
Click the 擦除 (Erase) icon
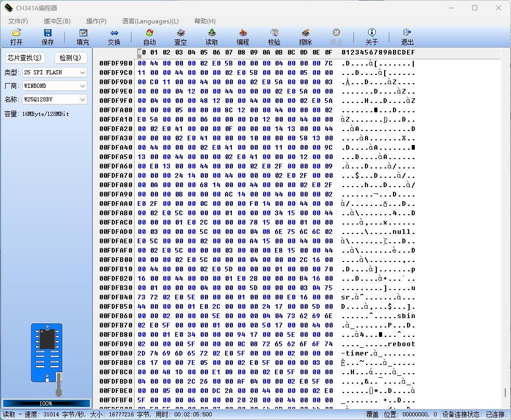pyautogui.click(x=305, y=33)
